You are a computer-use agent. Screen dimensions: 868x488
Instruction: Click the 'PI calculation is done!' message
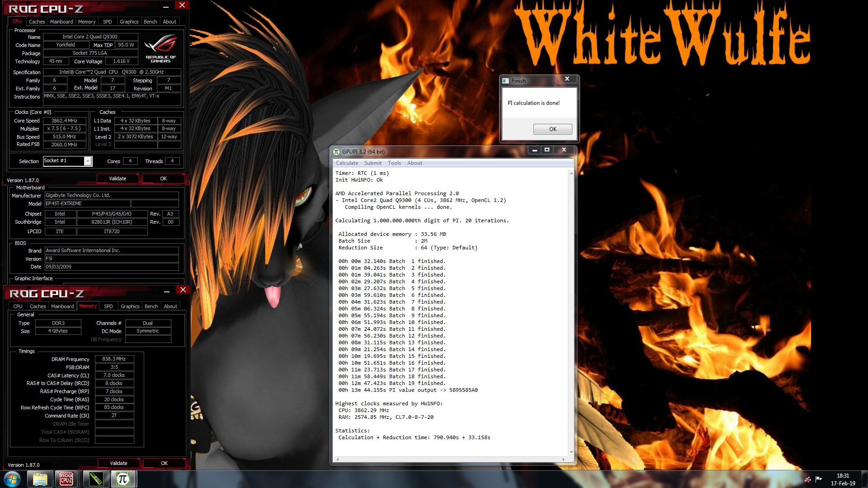pyautogui.click(x=533, y=103)
